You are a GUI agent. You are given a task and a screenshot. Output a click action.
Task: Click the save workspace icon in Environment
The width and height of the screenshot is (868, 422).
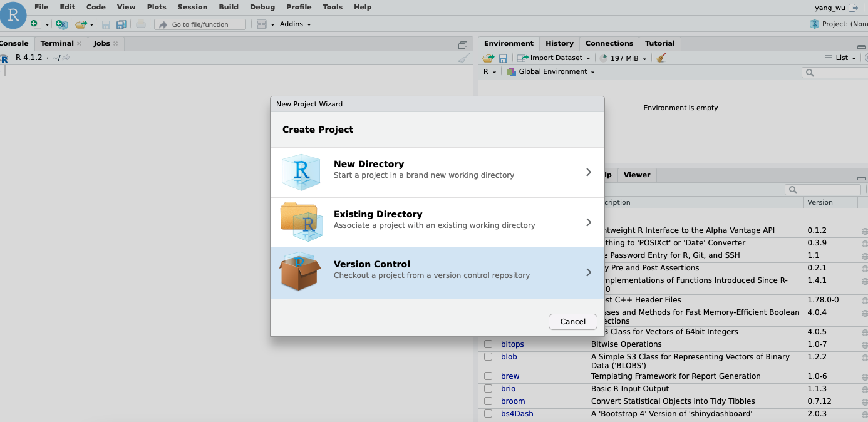pos(503,58)
